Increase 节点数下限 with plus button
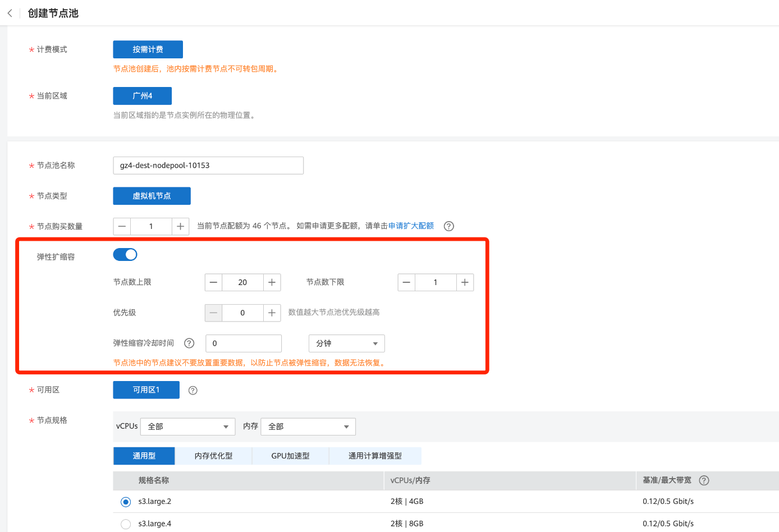779x532 pixels. pyautogui.click(x=465, y=282)
